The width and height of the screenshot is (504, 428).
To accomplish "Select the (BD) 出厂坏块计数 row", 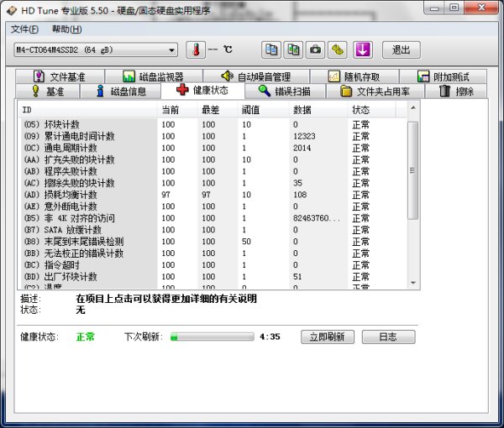I will click(x=214, y=277).
